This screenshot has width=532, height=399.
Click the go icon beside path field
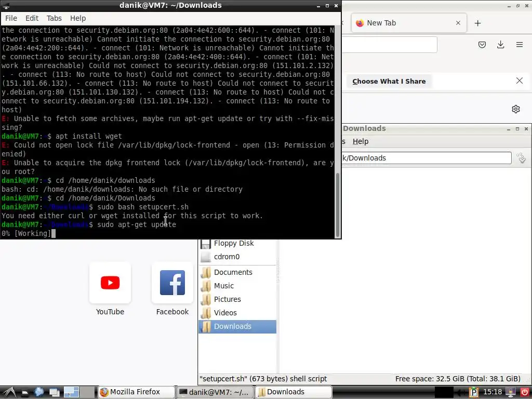pos(521,158)
